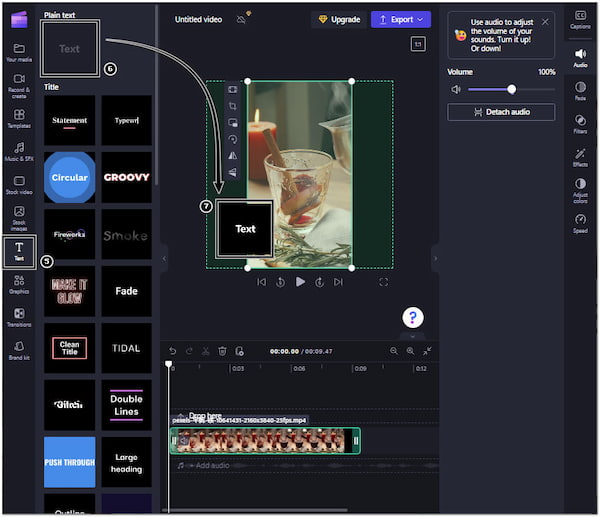Screen dimensions: 600x517
Task: Rewind five seconds
Action: 280,282
